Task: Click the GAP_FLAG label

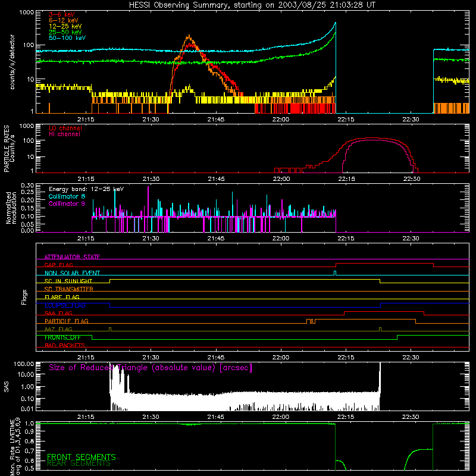Action: (58, 265)
